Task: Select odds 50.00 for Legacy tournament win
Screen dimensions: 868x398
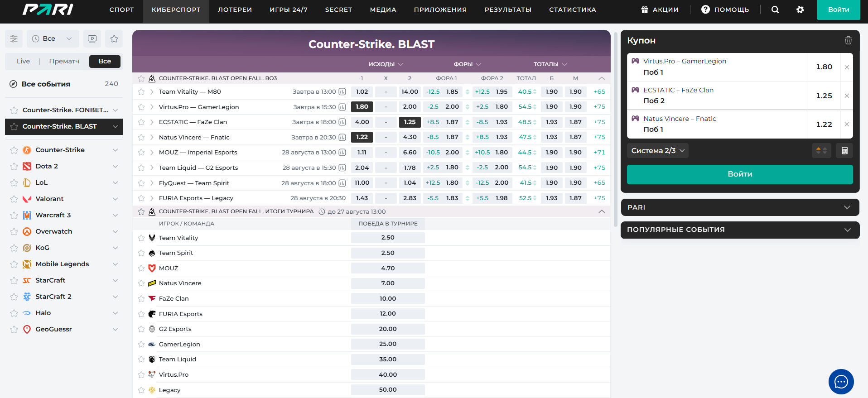Action: 388,390
